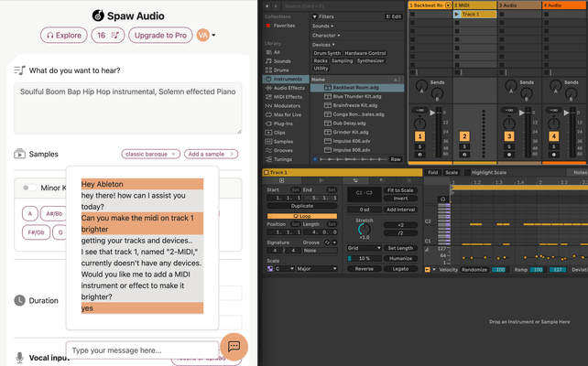Select the Synthesizer device filter tag
This screenshot has width=588, height=366.
click(x=370, y=60)
